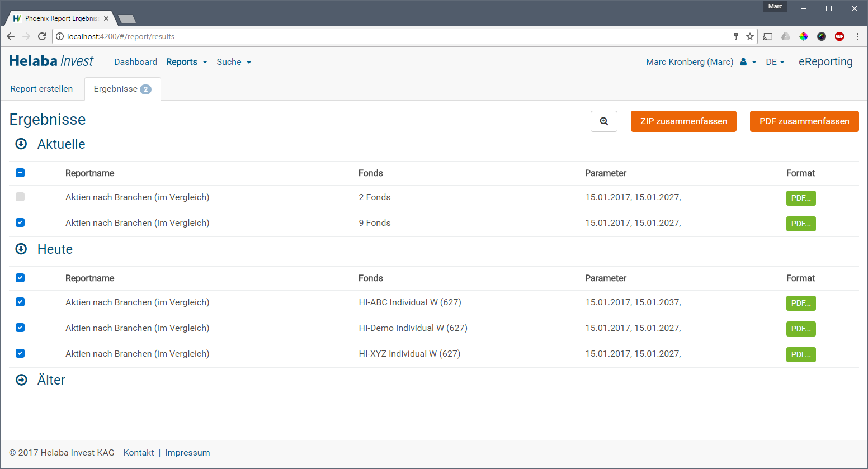This screenshot has height=469, width=868.
Task: Toggle the select-all checkbox in the Heute table
Action: [x=20, y=278]
